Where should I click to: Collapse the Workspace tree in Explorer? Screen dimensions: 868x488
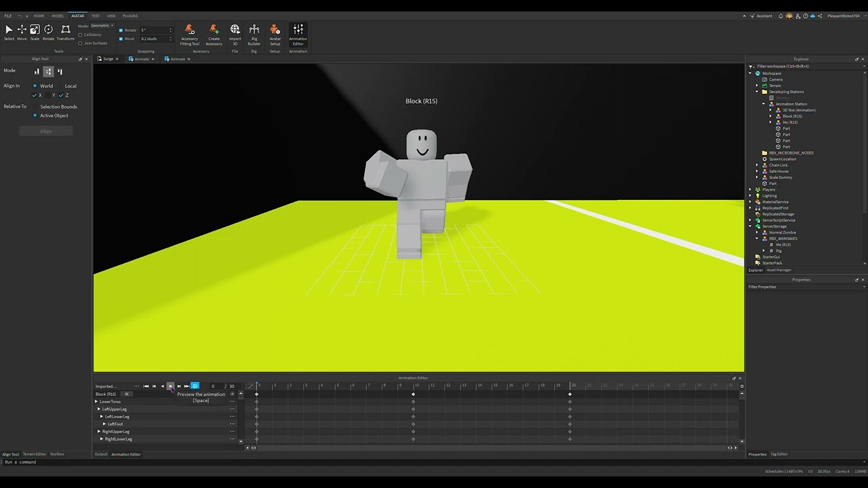[x=751, y=73]
